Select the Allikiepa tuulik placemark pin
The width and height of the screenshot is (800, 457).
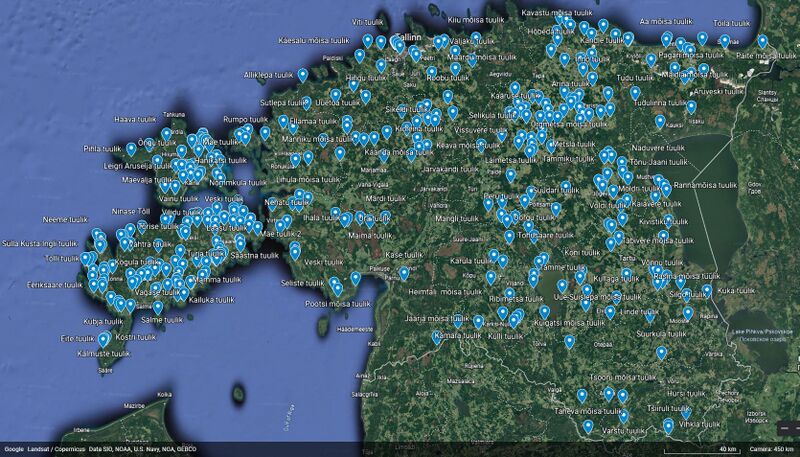pos(303,74)
